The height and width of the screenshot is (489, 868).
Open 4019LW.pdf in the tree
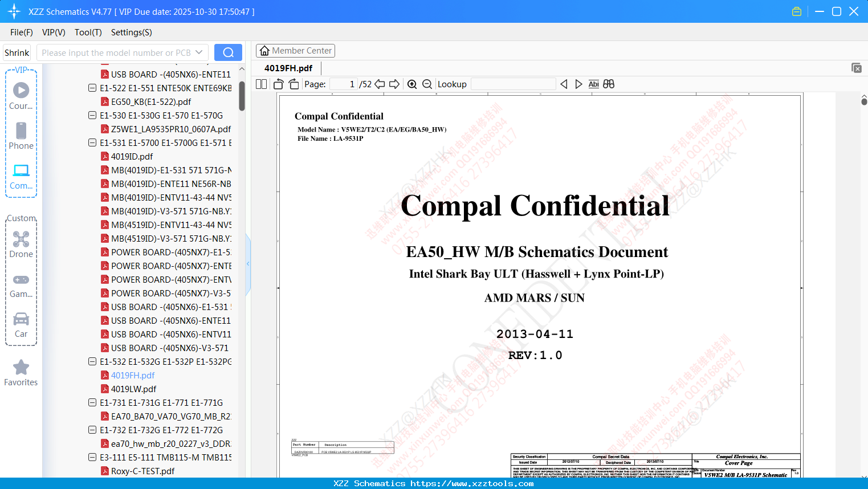click(x=128, y=389)
